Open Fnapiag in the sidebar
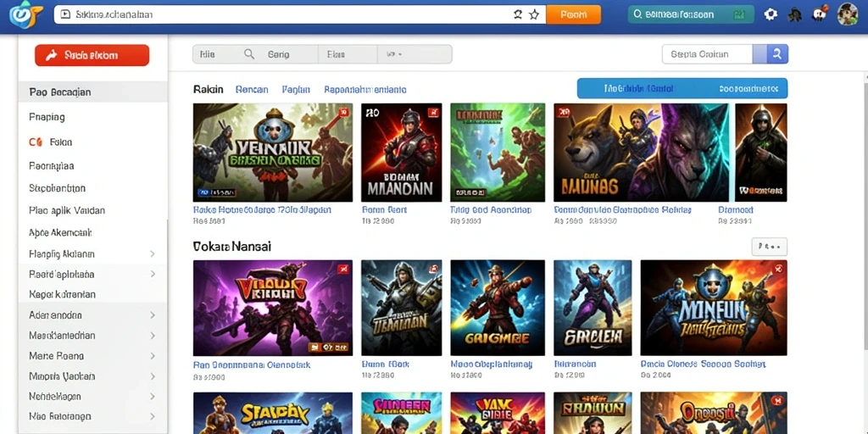 point(47,117)
